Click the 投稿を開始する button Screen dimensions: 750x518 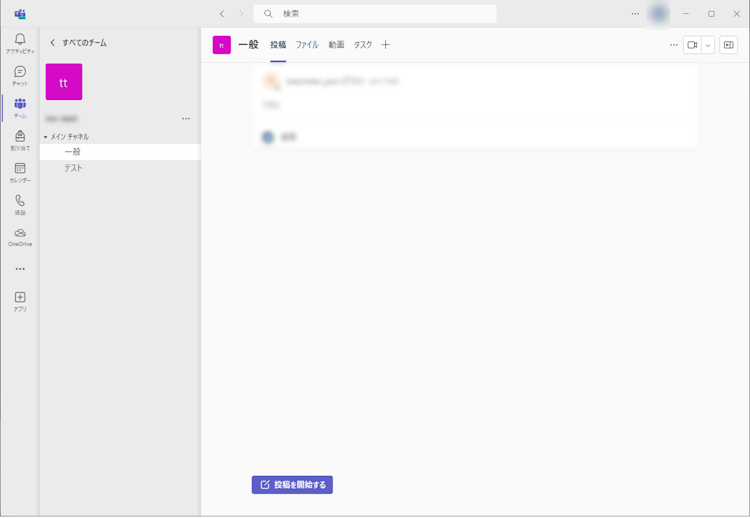[x=292, y=485]
